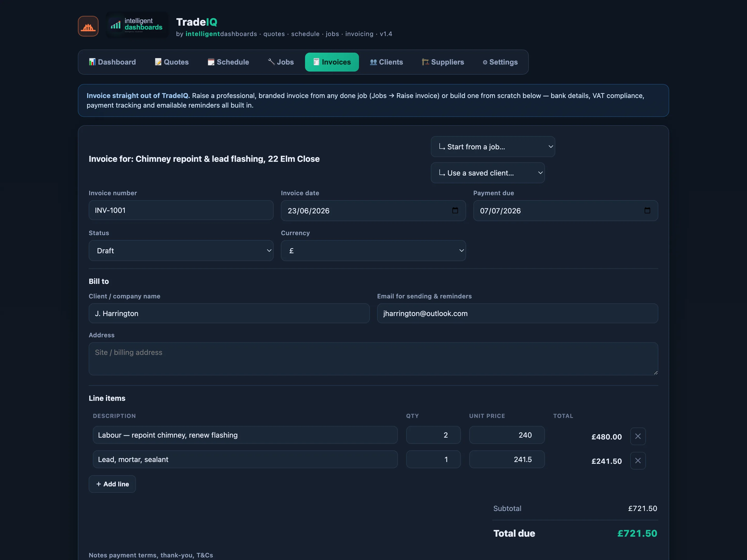Click the quantity field showing 1

(433, 459)
